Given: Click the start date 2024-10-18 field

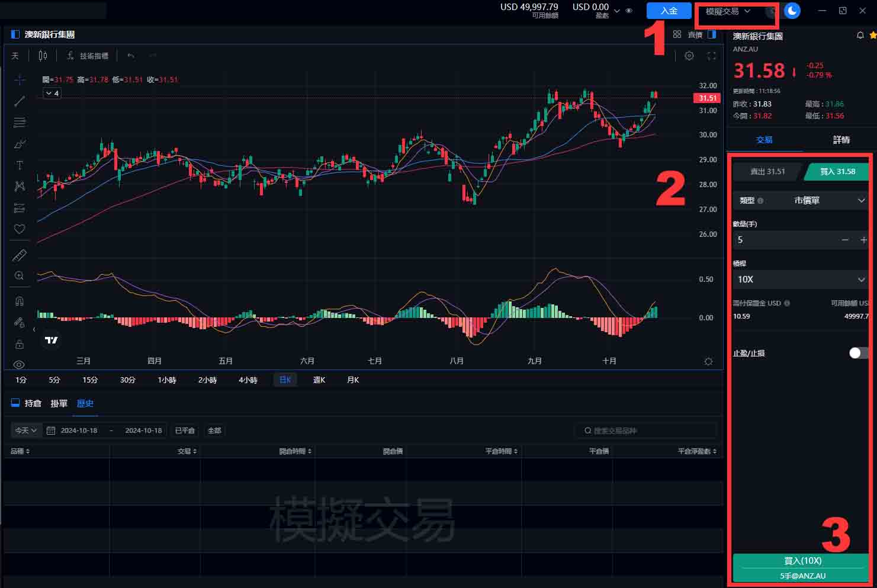Looking at the screenshot, I should pos(79,430).
